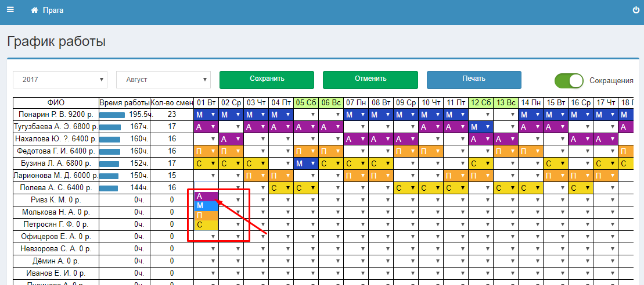This screenshot has height=285, width=644.
Task: Choose option А in open dropdown list
Action: (206, 196)
